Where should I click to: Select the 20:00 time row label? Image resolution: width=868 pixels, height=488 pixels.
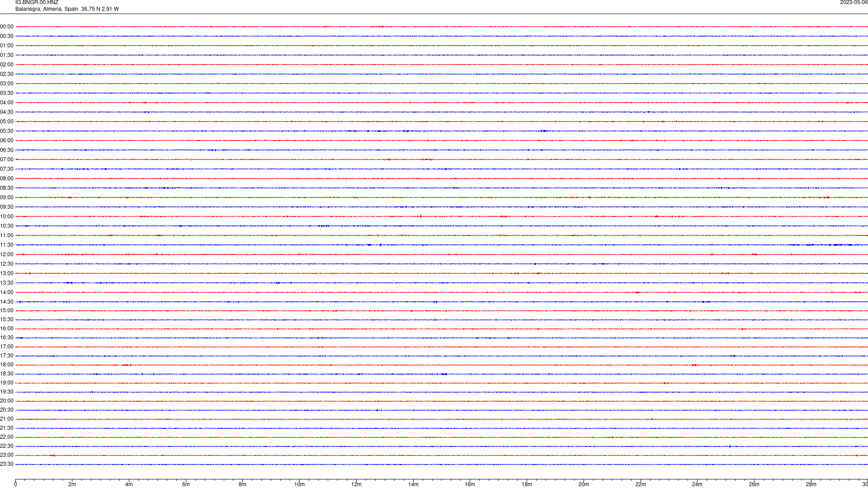point(7,401)
